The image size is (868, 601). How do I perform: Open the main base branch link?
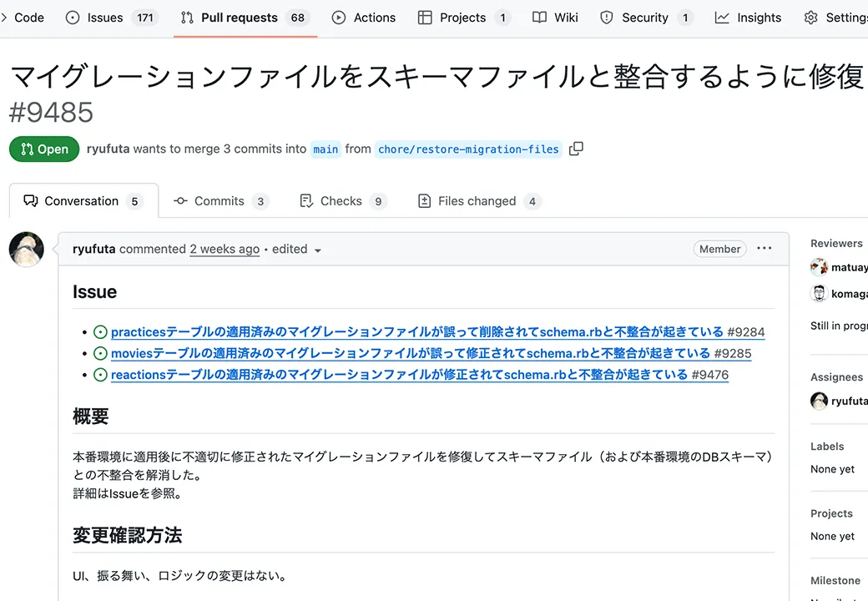pyautogui.click(x=325, y=149)
